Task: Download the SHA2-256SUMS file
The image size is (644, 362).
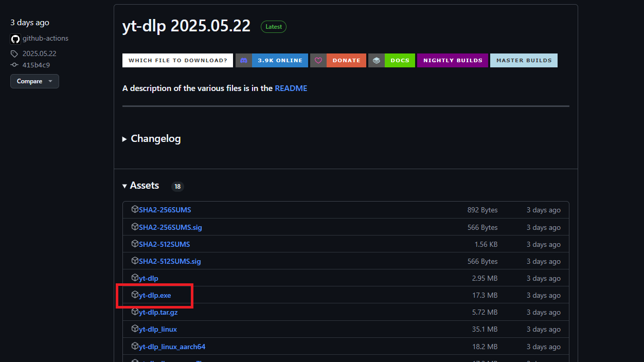Action: click(165, 210)
